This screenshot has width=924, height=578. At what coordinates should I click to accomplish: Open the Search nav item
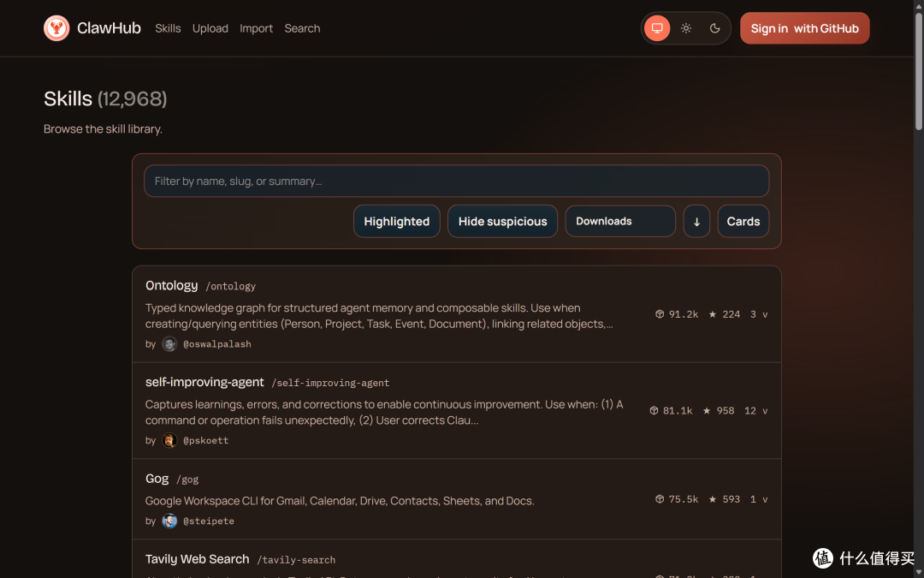click(302, 28)
